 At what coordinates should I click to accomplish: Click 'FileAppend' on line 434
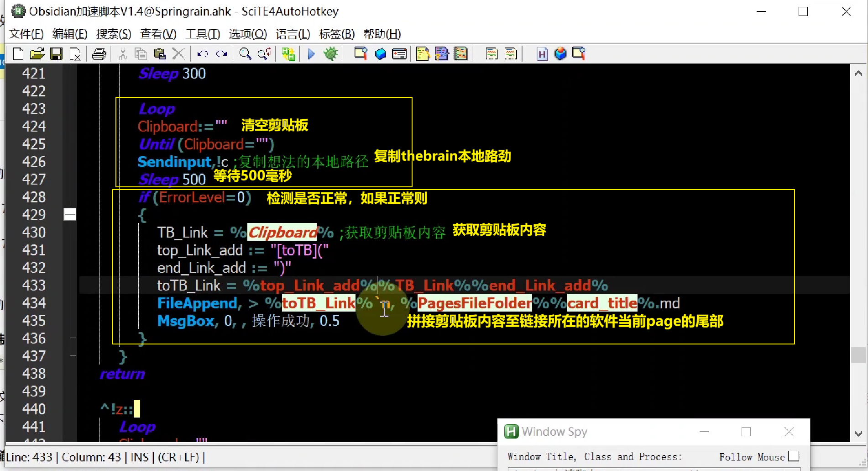[197, 303]
